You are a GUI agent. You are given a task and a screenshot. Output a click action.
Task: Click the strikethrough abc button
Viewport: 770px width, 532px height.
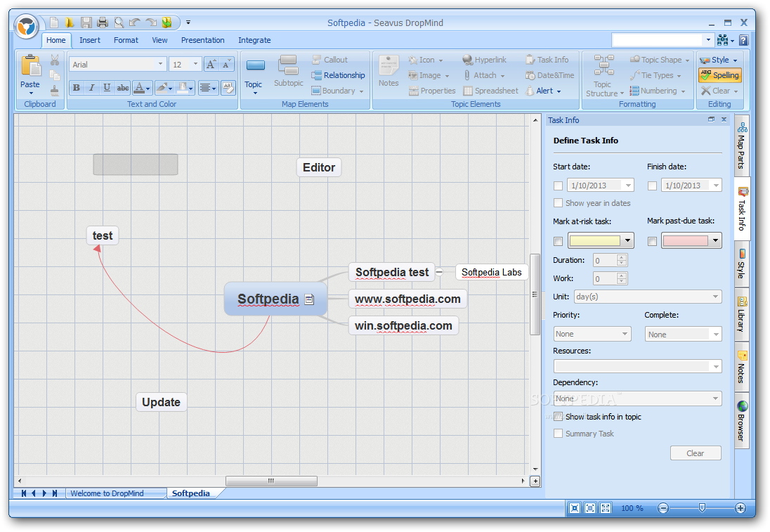(123, 88)
